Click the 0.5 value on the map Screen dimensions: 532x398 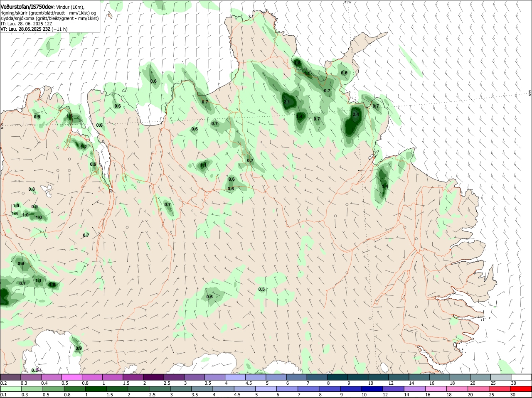click(x=261, y=289)
